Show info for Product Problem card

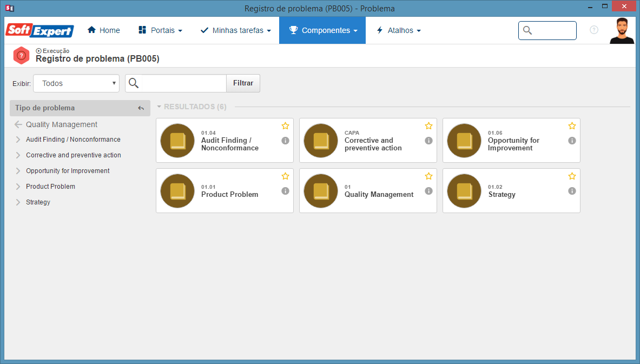[285, 190]
